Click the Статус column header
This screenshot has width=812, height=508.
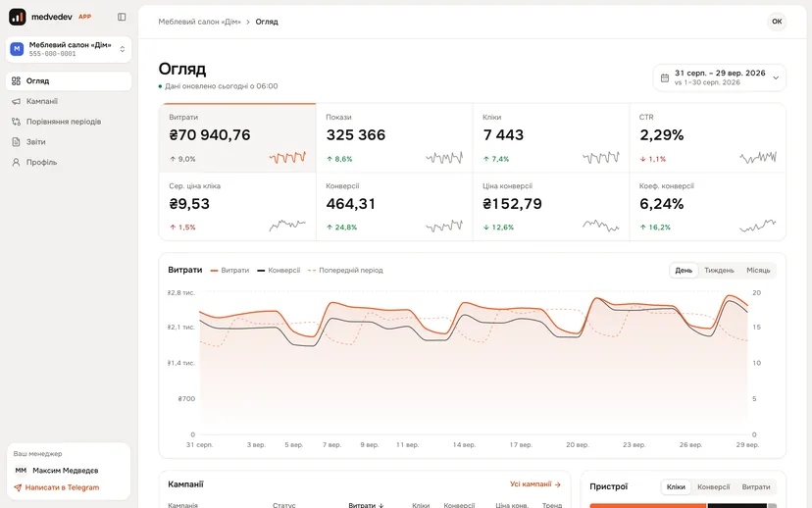(x=283, y=505)
